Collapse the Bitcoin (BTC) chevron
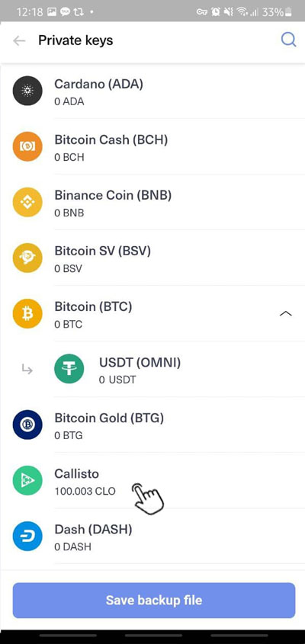The width and height of the screenshot is (305, 644). click(x=286, y=313)
